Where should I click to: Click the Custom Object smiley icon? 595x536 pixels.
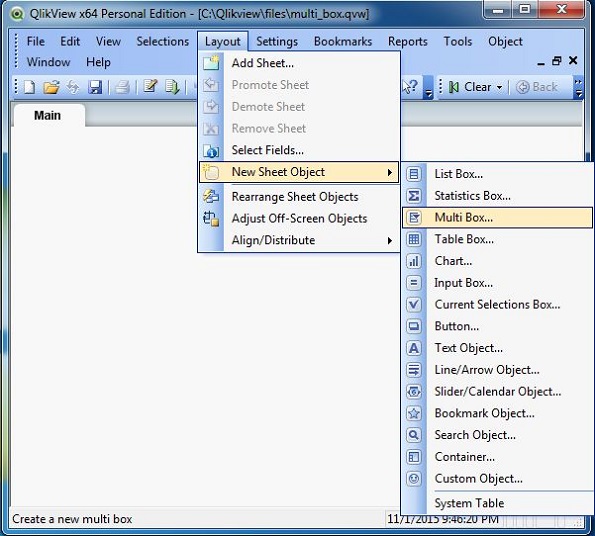pyautogui.click(x=414, y=478)
